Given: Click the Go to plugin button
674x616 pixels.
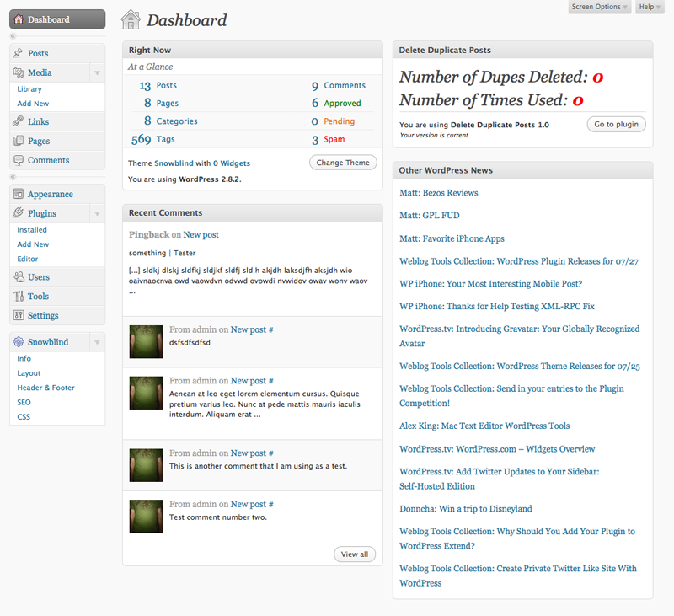Looking at the screenshot, I should click(x=616, y=124).
